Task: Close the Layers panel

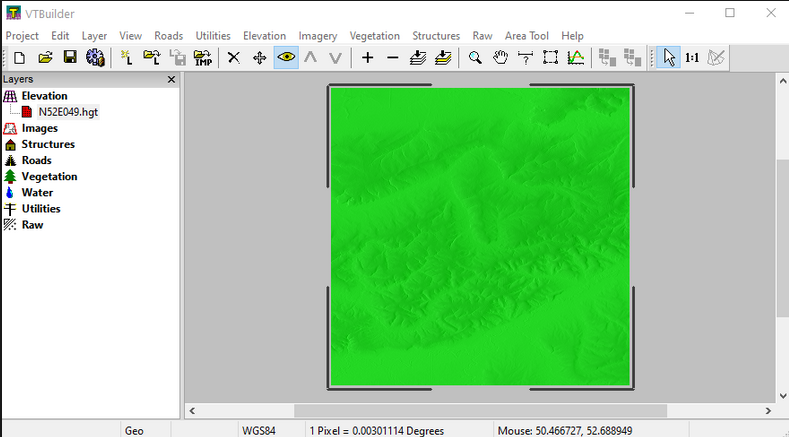Action: click(x=171, y=79)
